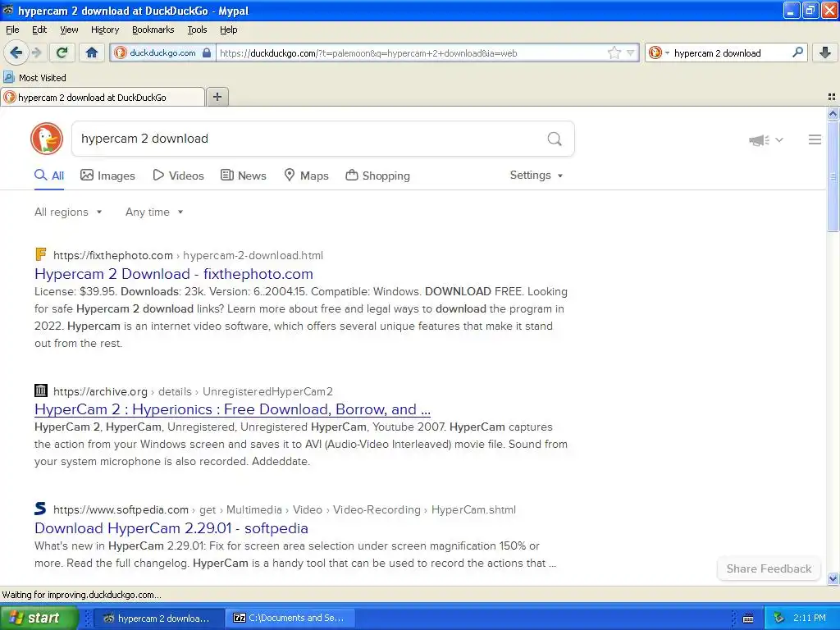Click the 2:11 PM taskbar clock

810,619
